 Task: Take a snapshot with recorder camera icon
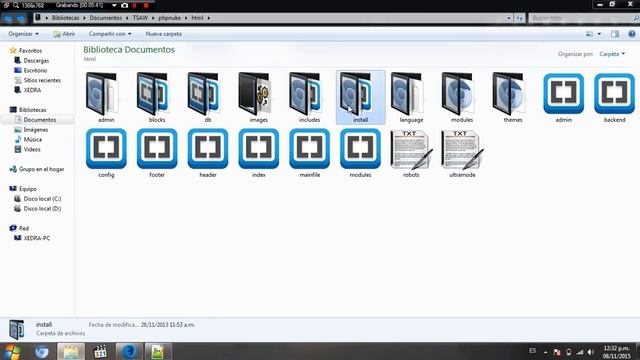[124, 5]
